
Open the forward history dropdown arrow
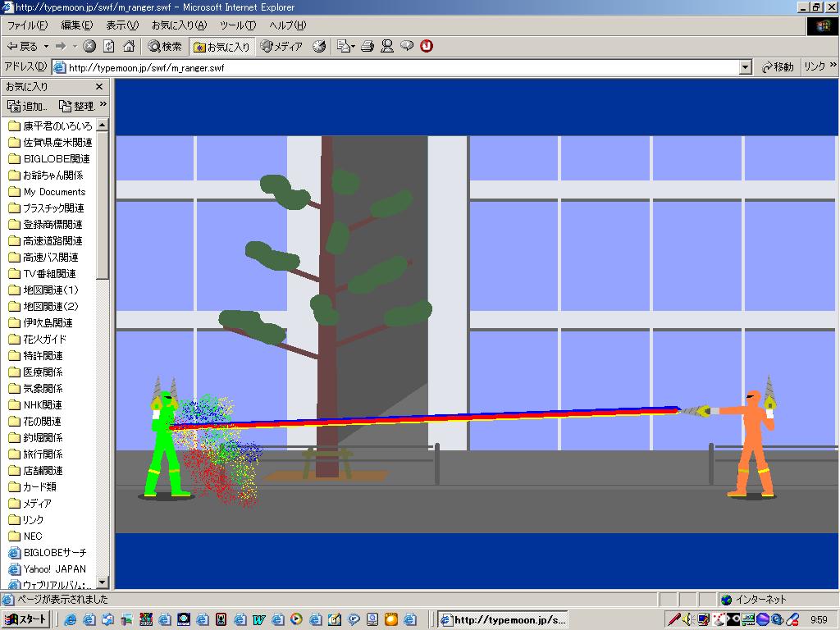click(75, 47)
